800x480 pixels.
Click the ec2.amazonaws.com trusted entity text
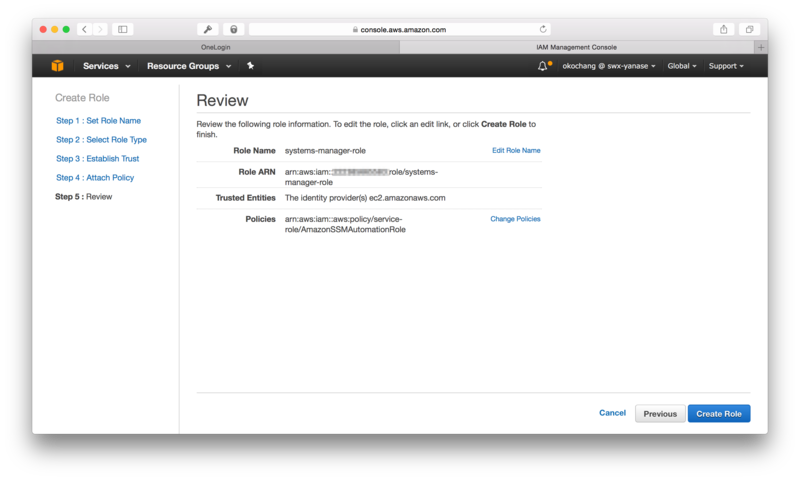407,198
